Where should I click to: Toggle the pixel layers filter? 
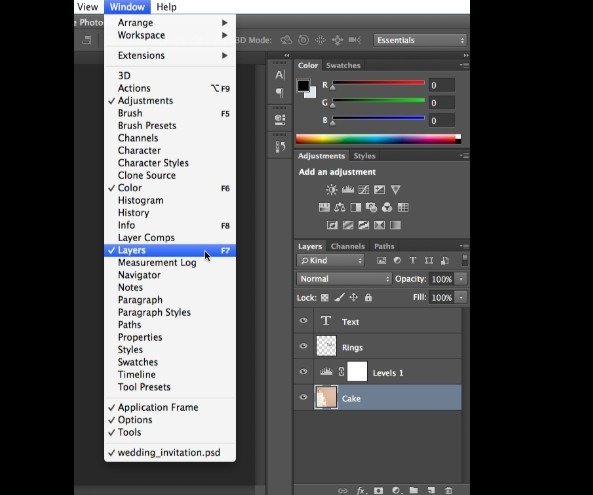[382, 260]
